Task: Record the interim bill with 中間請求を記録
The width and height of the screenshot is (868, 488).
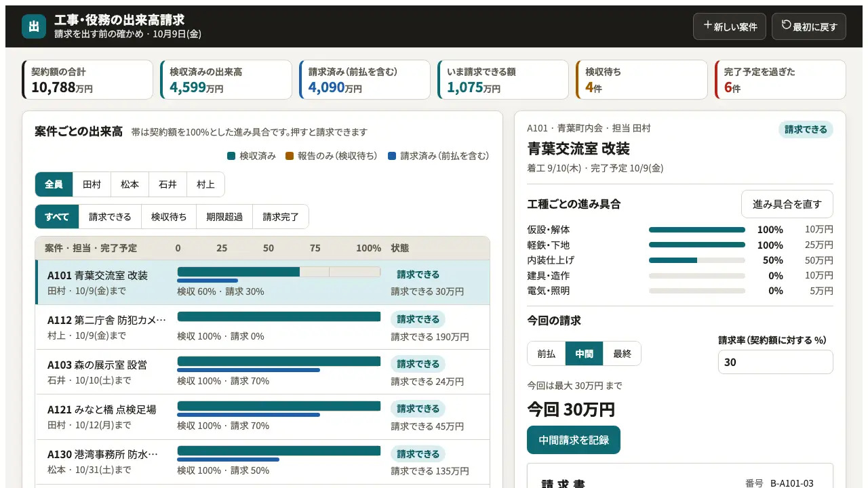Action: coord(574,440)
